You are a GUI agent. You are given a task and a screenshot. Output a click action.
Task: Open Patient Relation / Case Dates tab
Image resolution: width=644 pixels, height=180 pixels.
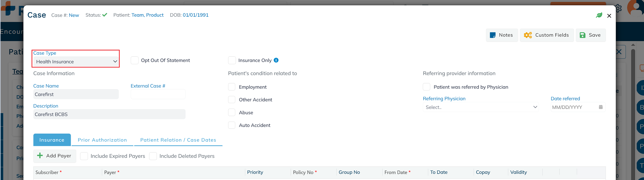[178, 140]
